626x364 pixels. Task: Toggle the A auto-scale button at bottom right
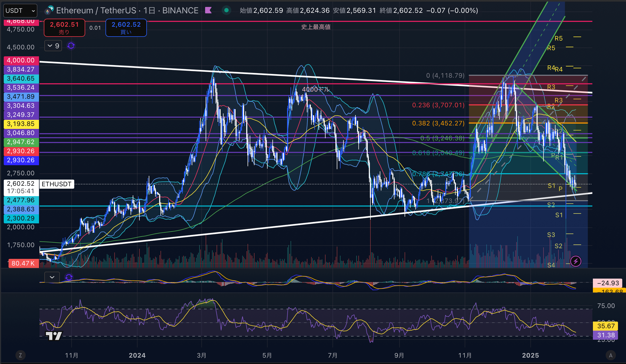pos(611,355)
